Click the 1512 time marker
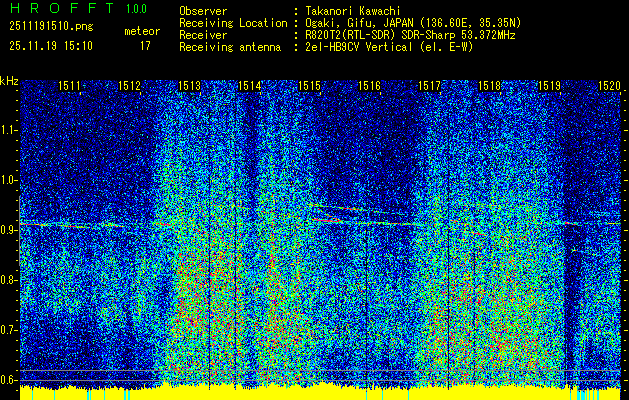The image size is (629, 400). coord(129,86)
